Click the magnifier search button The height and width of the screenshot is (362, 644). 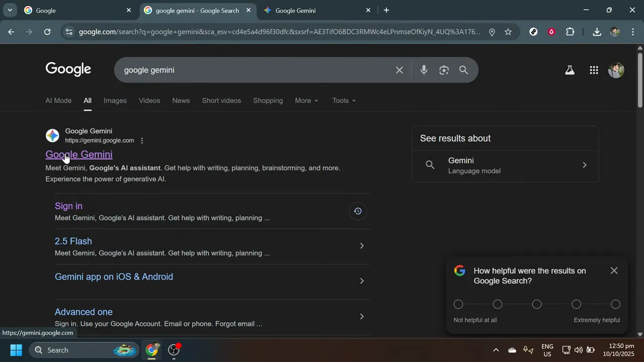click(x=464, y=70)
